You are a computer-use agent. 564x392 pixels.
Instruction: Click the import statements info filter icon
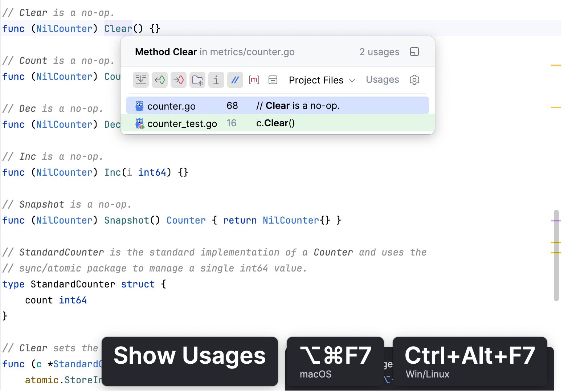point(216,80)
